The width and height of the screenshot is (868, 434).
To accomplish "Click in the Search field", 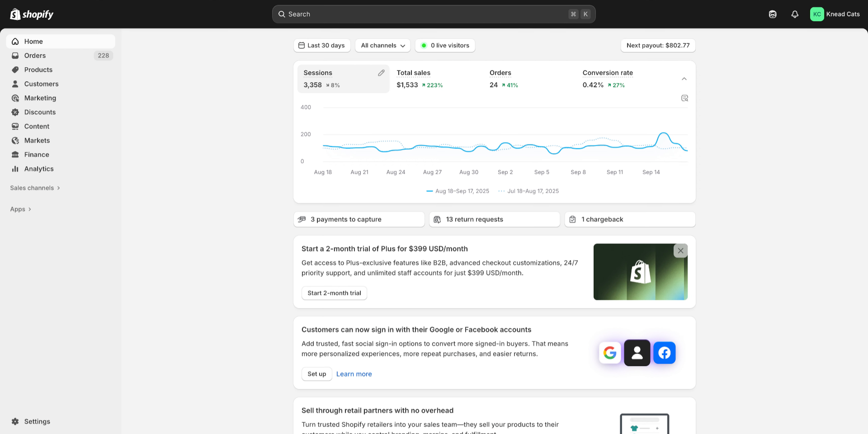I will tap(425, 14).
